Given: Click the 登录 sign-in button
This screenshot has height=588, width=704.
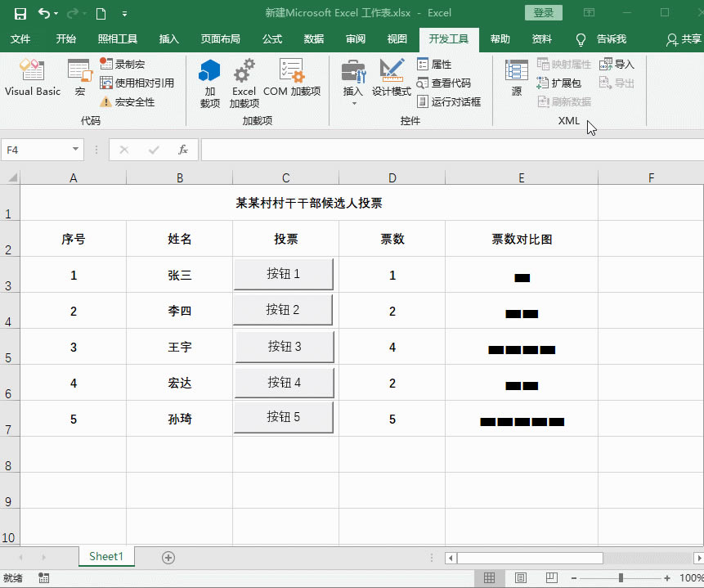Looking at the screenshot, I should (x=543, y=13).
